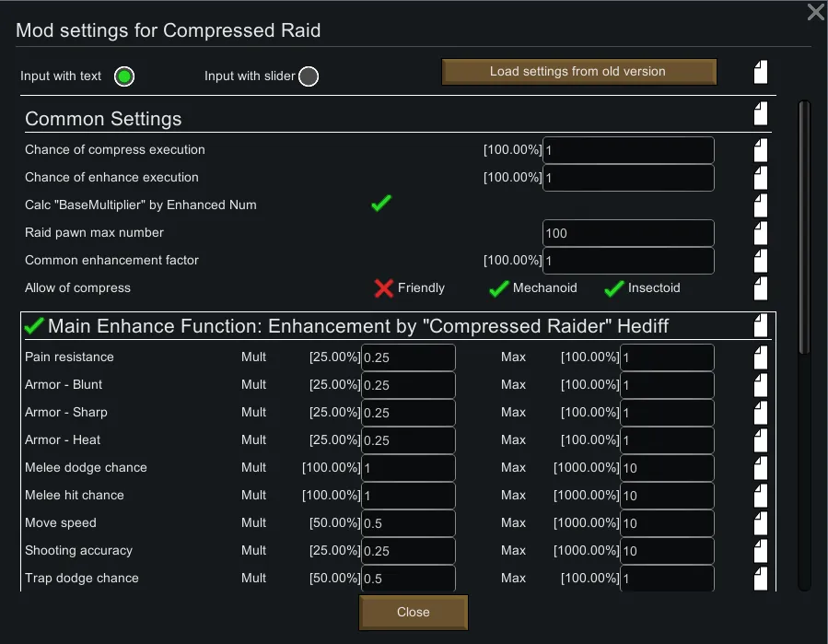Screen dimensions: 828x644
Task: Enable Friendly in Allow of compress
Action: pyautogui.click(x=384, y=288)
